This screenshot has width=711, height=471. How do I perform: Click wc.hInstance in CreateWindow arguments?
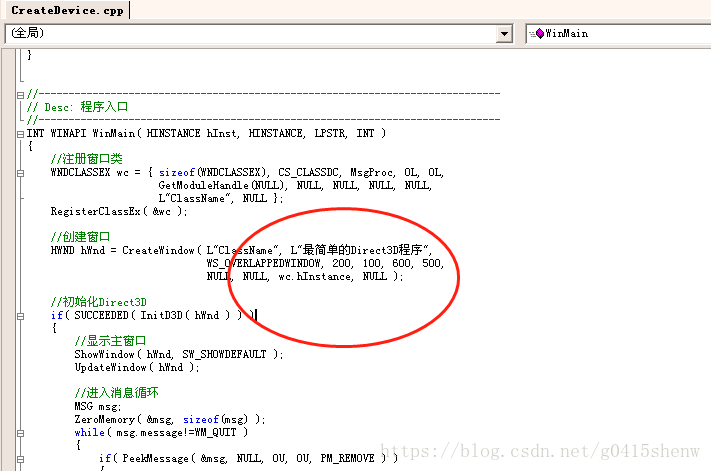point(315,277)
